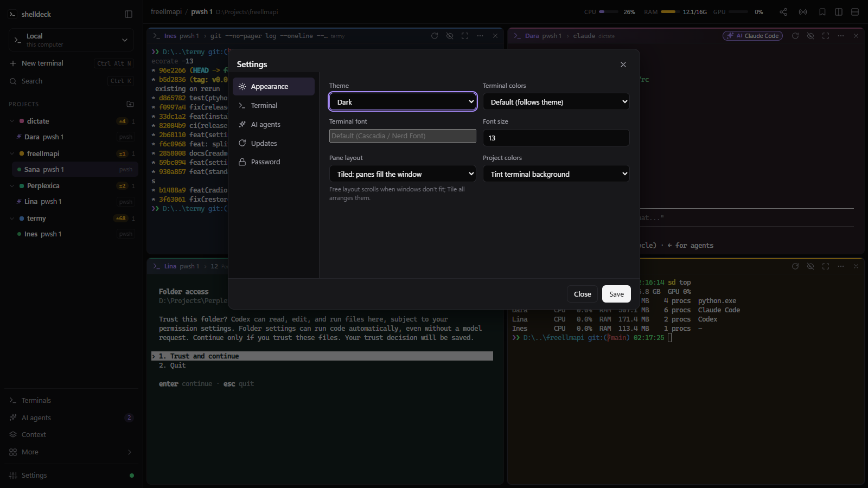Choose Trust and continue in Lina pane
Viewport: 868px width, 488px height.
(x=322, y=356)
